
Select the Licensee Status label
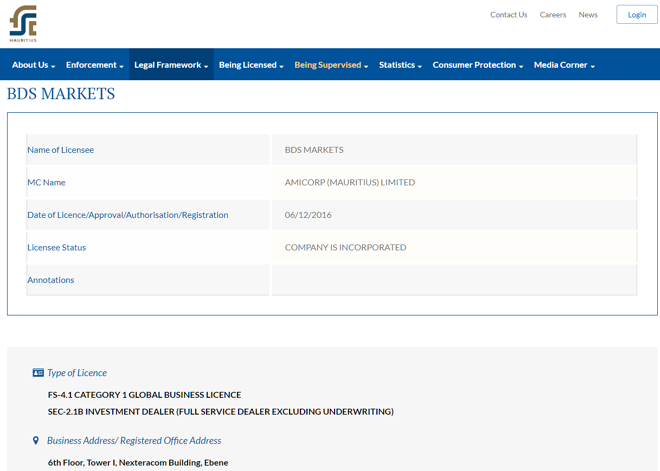(56, 247)
